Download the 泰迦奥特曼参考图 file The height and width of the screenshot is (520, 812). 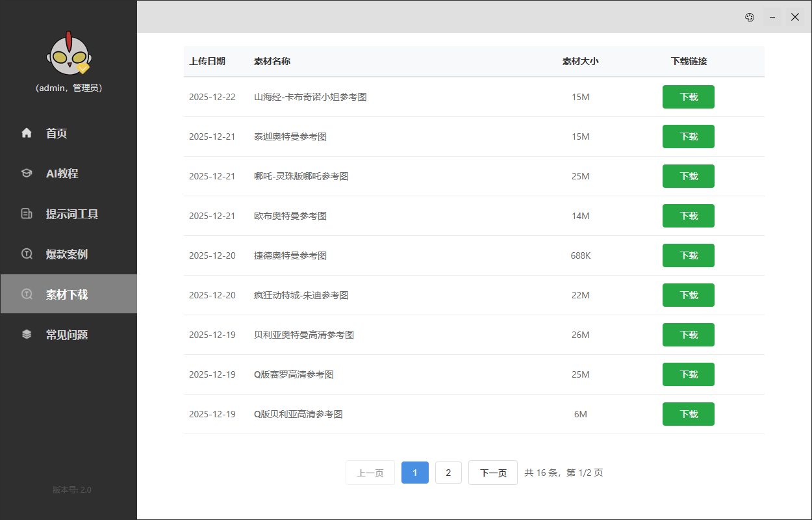(688, 136)
